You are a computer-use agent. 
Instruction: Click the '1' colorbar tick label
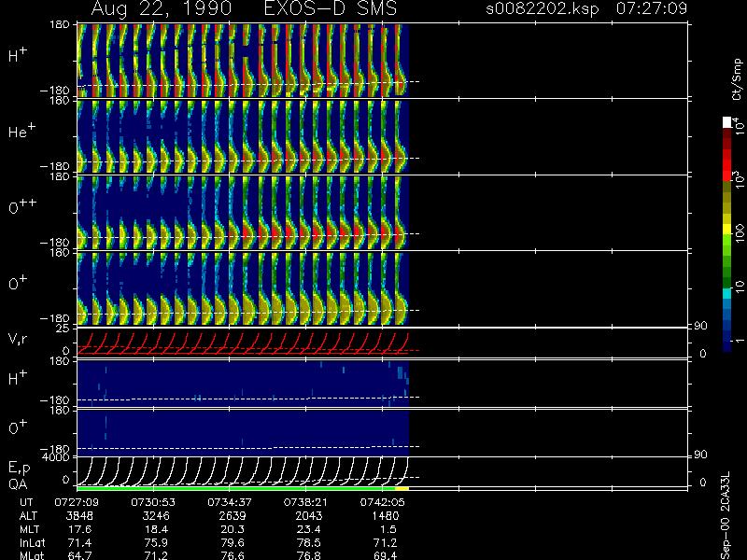point(739,341)
